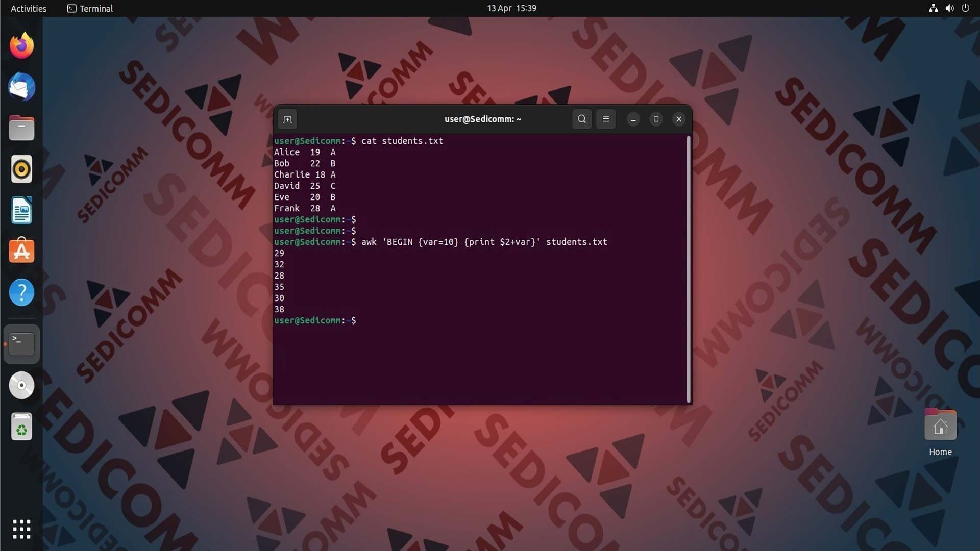This screenshot has height=551, width=980.
Task: Select the Terminal icon in dock
Action: point(21,344)
